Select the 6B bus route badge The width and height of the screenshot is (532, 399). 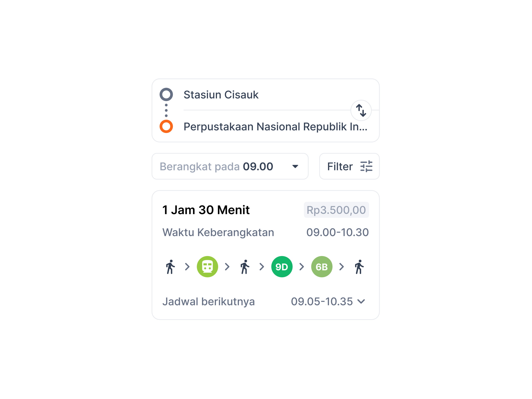click(321, 267)
